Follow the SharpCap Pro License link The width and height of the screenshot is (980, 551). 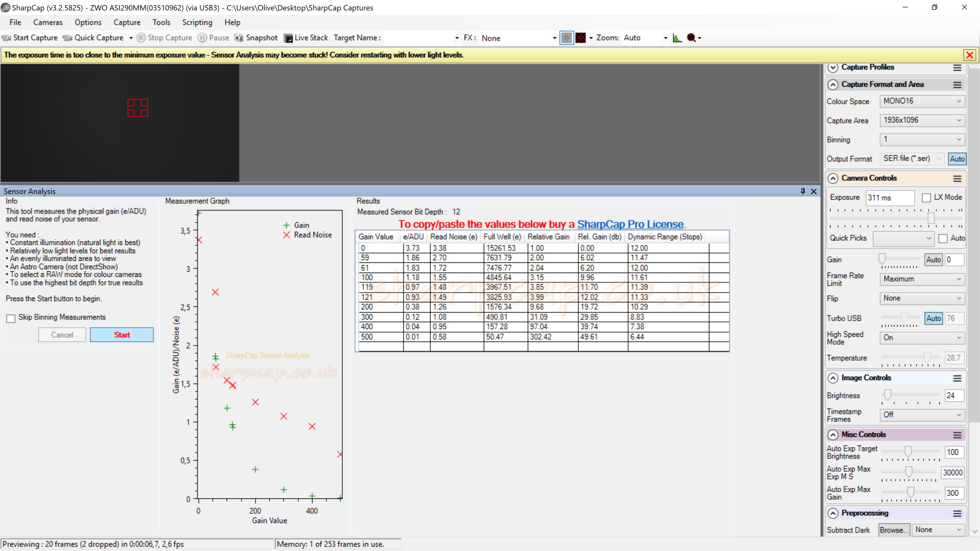[630, 224]
